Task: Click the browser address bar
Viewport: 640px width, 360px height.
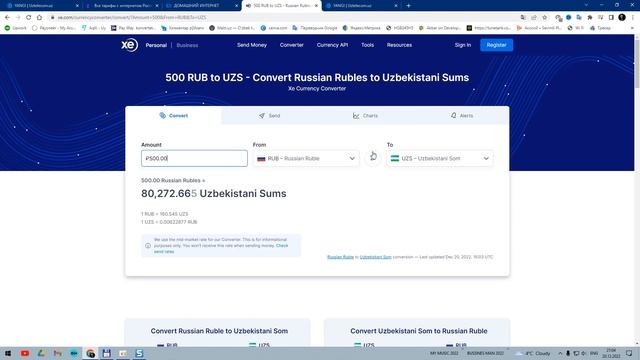Action: pos(282,18)
